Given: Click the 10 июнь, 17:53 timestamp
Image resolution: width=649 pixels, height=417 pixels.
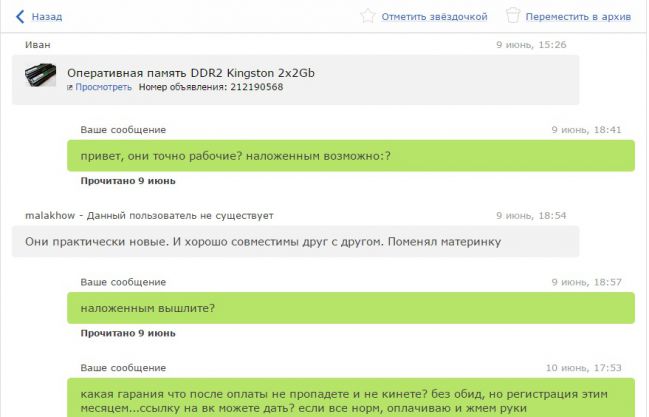Looking at the screenshot, I should click(x=583, y=368).
